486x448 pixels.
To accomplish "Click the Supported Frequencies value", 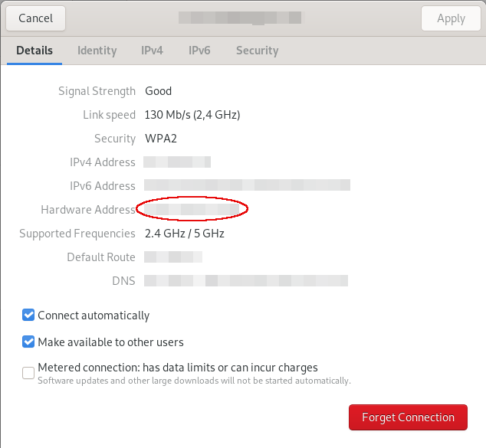I will [x=185, y=234].
